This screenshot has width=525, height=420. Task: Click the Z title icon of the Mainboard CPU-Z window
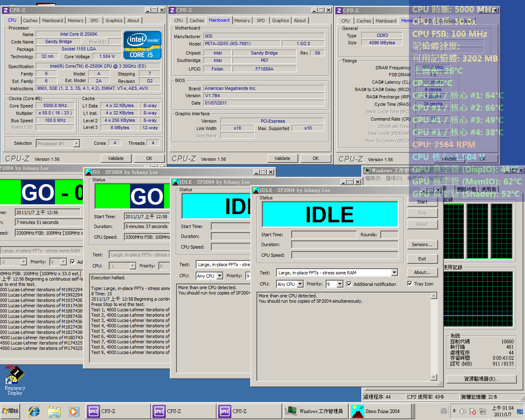click(172, 10)
